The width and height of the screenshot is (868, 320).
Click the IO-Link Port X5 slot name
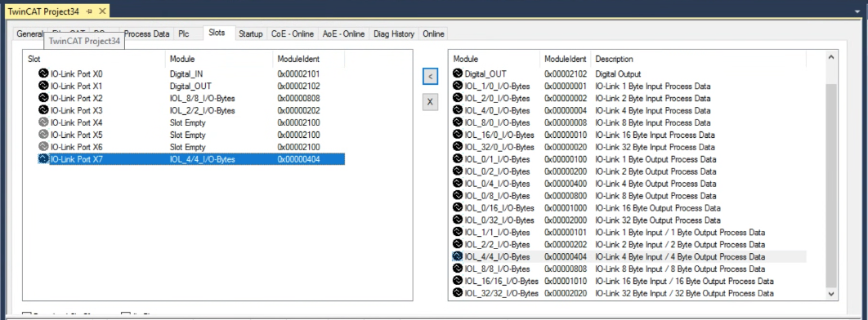pos(76,135)
